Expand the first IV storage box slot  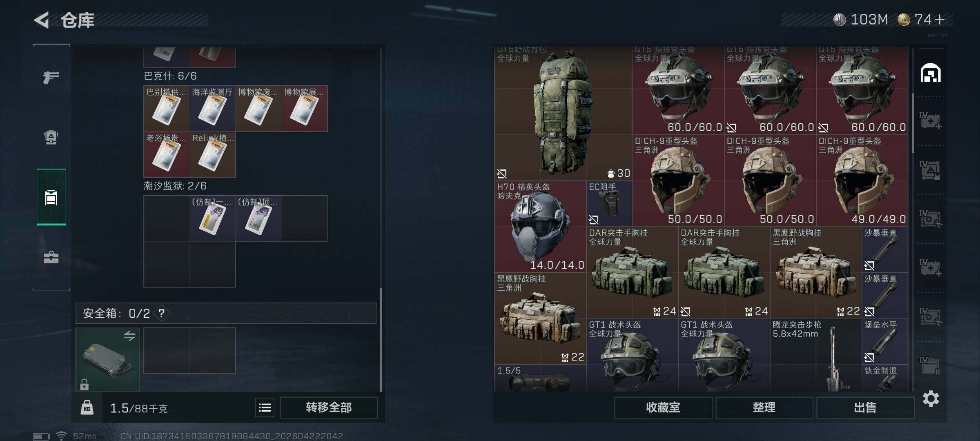pyautogui.click(x=931, y=121)
